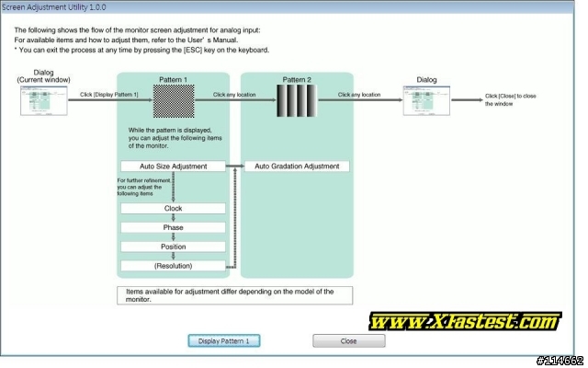This screenshot has width=588, height=368.
Task: Click the Auto Size Adjustment box
Action: (174, 167)
